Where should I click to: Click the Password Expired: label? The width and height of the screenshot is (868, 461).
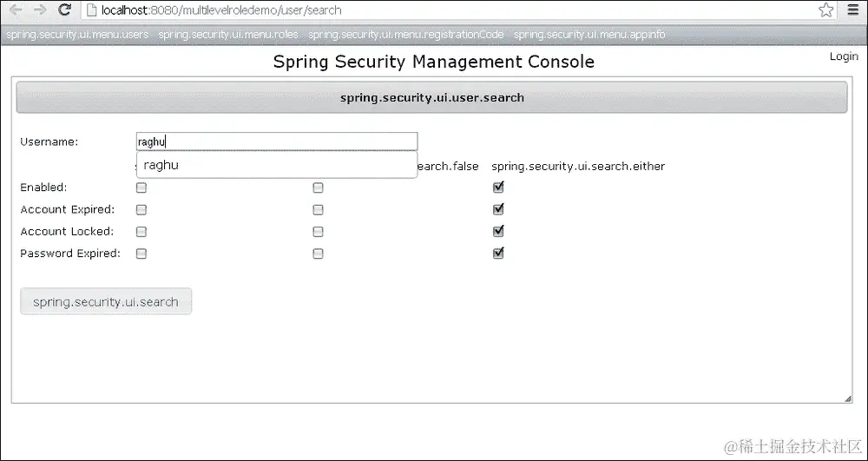[x=70, y=254]
